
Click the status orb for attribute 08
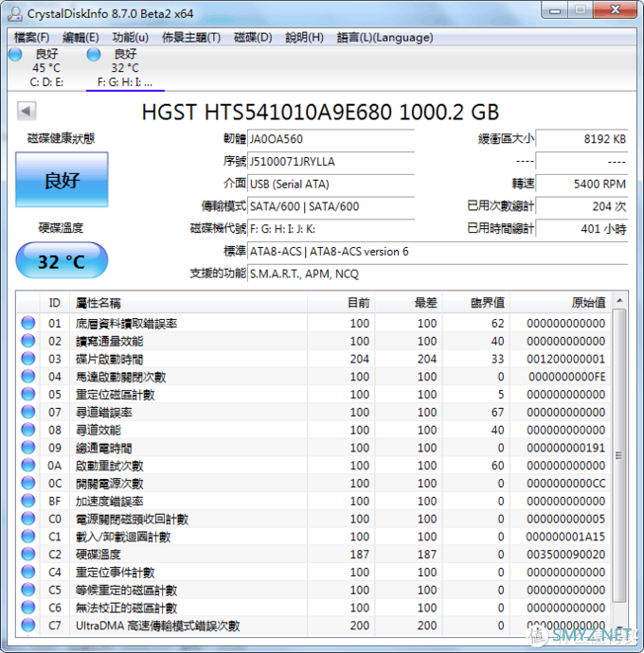28,430
